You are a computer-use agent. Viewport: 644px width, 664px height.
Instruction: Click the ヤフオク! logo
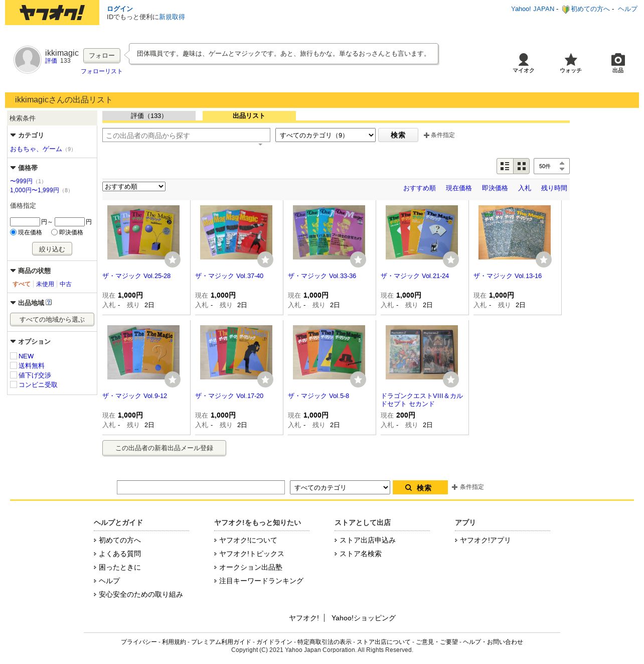(x=52, y=13)
